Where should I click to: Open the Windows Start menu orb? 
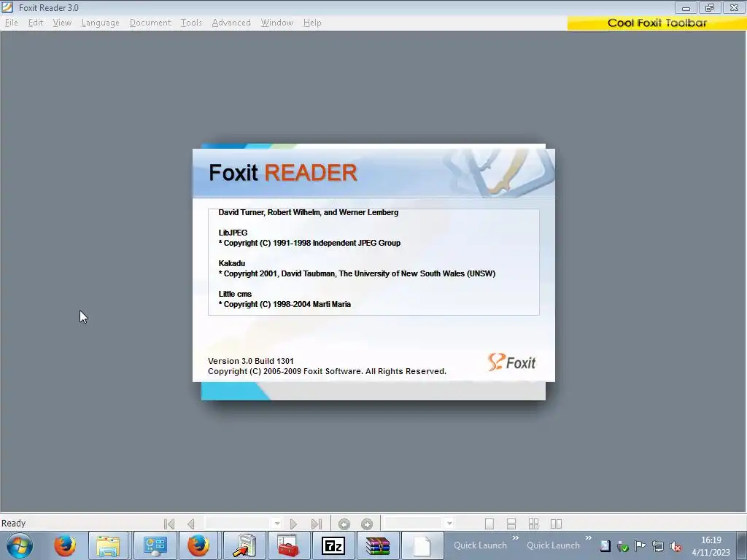pos(20,545)
